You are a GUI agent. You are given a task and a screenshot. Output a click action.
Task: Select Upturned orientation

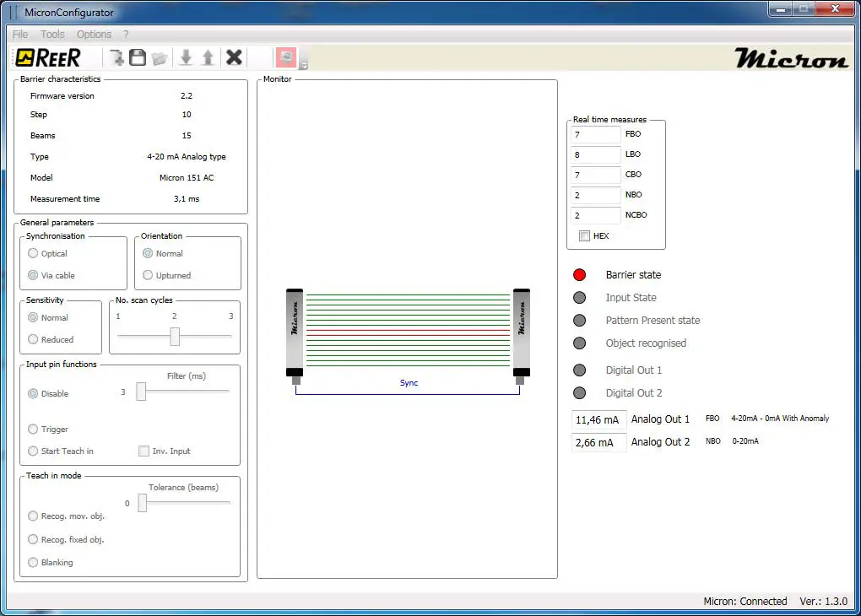pos(147,273)
